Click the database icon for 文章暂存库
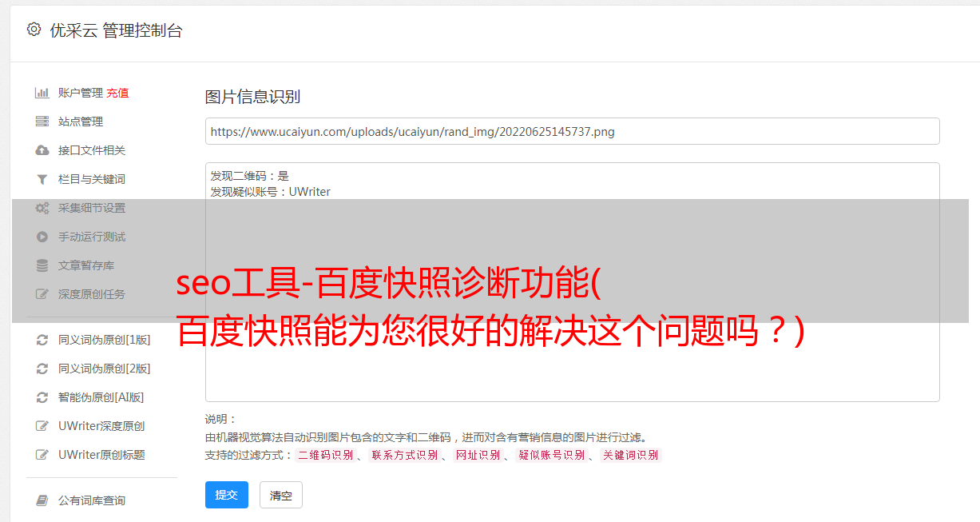The width and height of the screenshot is (980, 522). point(42,265)
